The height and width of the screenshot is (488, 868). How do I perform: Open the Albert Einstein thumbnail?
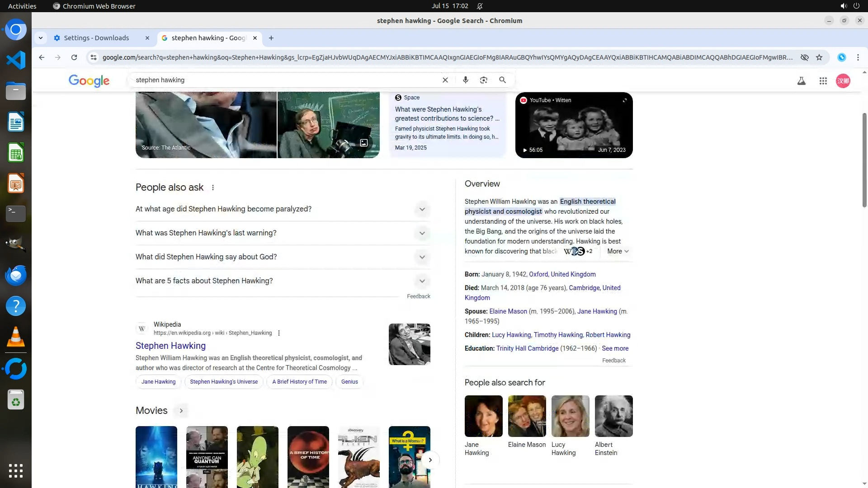[x=613, y=416]
